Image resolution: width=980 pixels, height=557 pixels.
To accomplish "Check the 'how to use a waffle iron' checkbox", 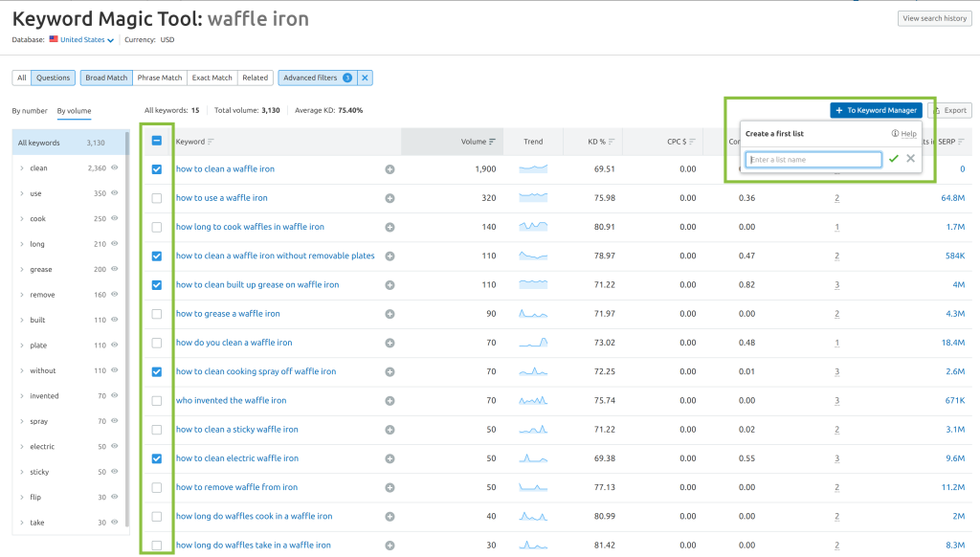I will tap(157, 198).
